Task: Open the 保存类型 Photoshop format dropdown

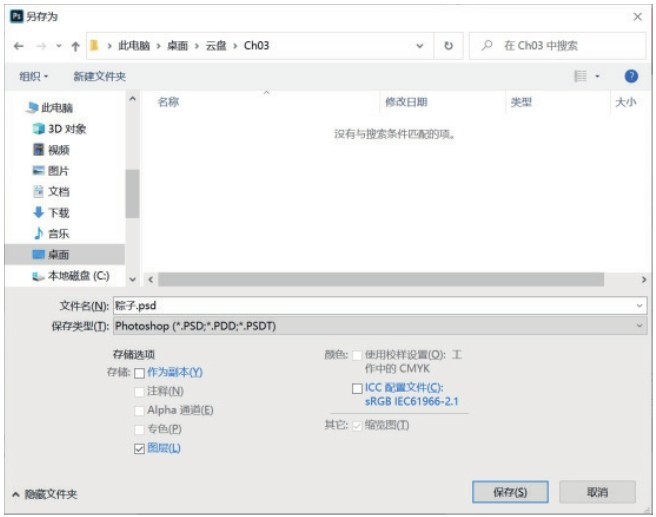Action: pos(380,326)
